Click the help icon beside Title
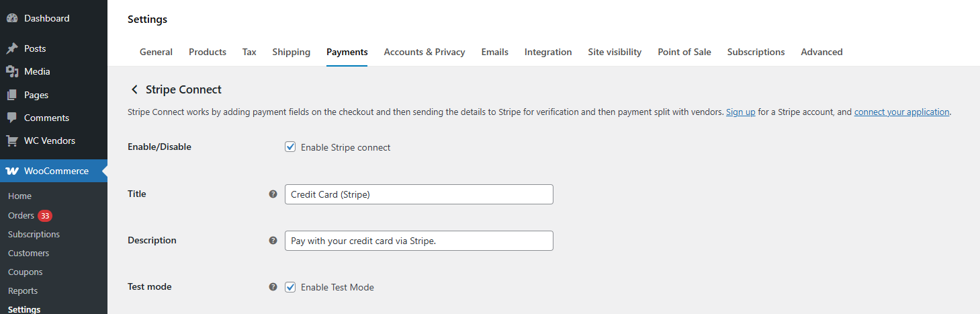The height and width of the screenshot is (314, 980). [x=273, y=194]
